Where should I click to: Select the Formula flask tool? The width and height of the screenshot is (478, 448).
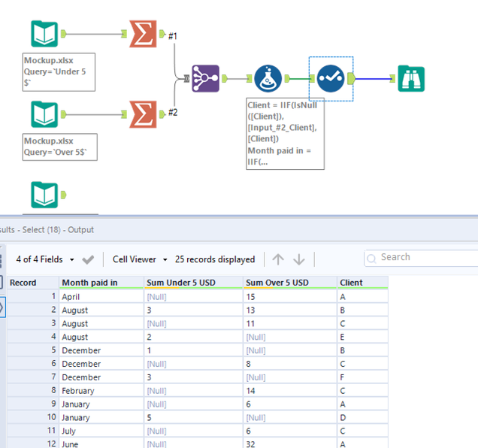[x=268, y=79]
